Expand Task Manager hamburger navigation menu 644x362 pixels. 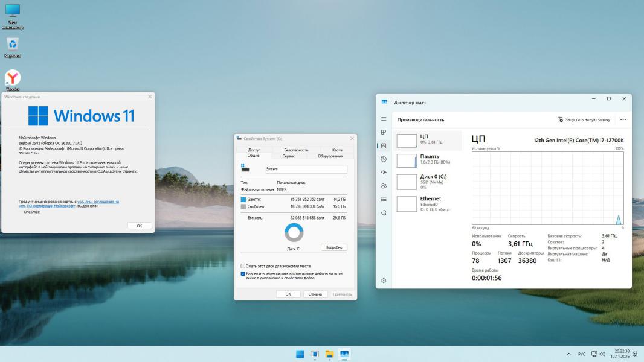pos(384,119)
